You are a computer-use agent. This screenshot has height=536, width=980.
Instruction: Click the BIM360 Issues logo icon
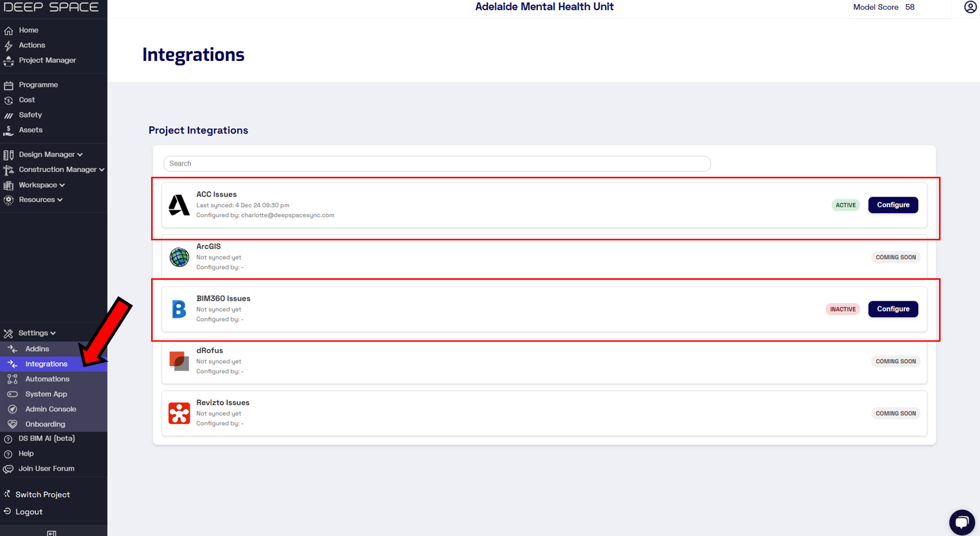[x=179, y=309]
